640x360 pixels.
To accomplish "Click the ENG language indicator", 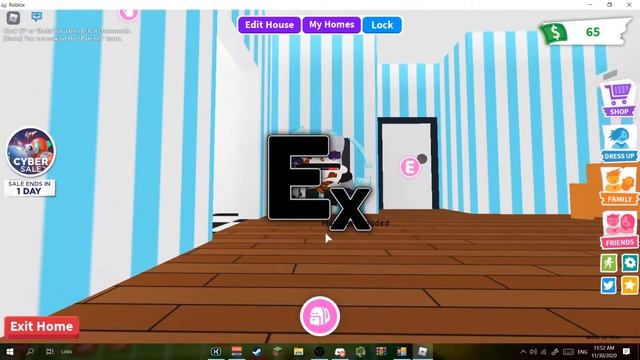I will coord(582,351).
